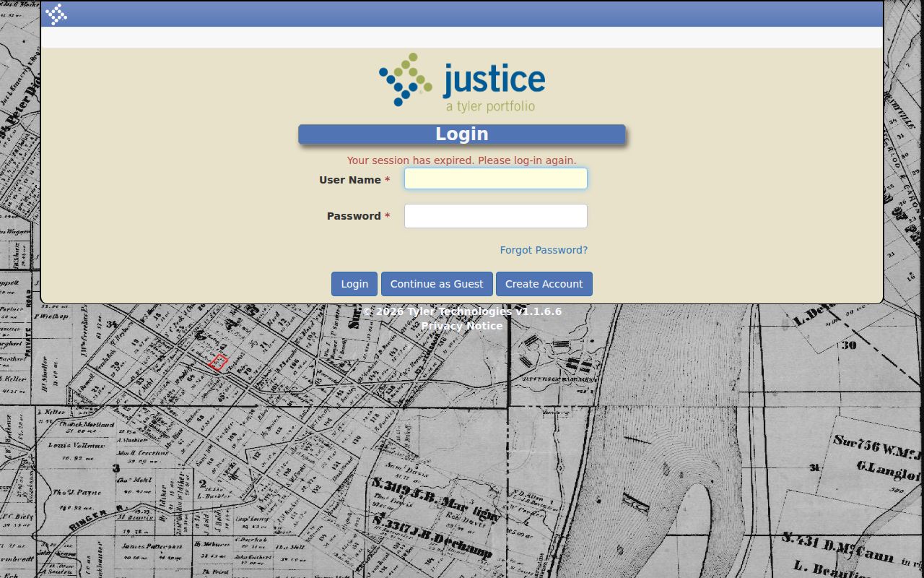Click the blue Login heading banner

462,134
